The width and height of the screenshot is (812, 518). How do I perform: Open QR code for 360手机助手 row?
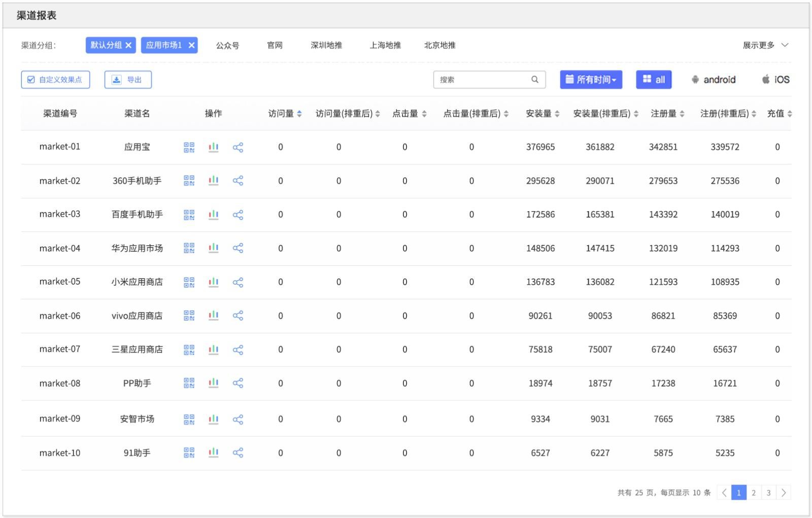tap(189, 181)
